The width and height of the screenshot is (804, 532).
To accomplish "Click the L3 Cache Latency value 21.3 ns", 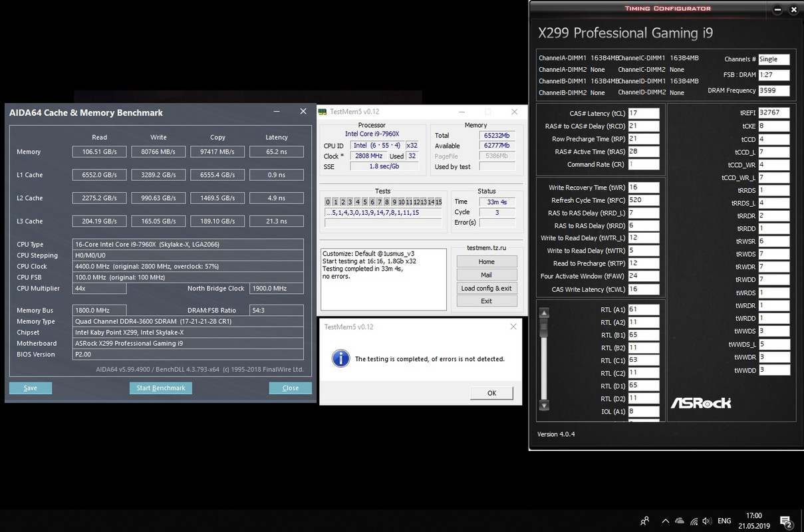I will point(277,221).
